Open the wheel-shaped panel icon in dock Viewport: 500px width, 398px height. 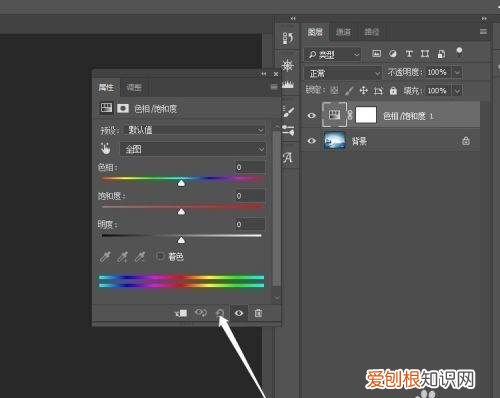(288, 65)
